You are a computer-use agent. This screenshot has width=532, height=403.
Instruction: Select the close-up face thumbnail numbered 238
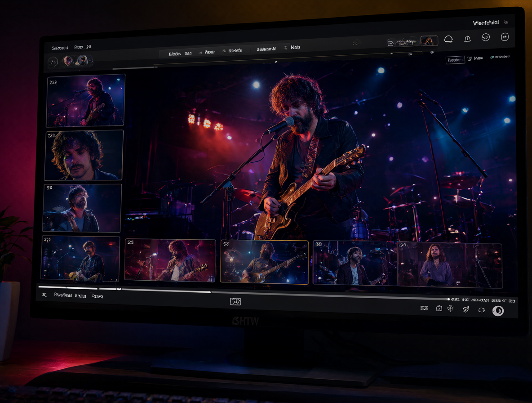[x=84, y=155]
